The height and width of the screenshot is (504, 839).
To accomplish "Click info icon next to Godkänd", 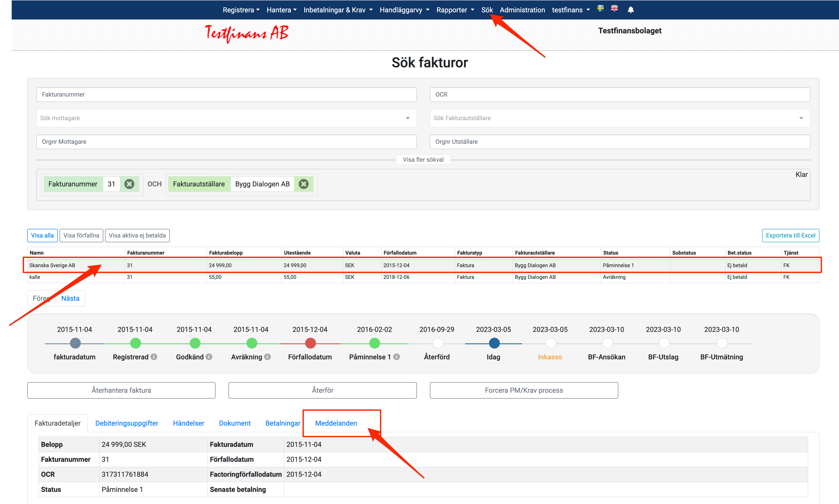I will click(x=209, y=357).
